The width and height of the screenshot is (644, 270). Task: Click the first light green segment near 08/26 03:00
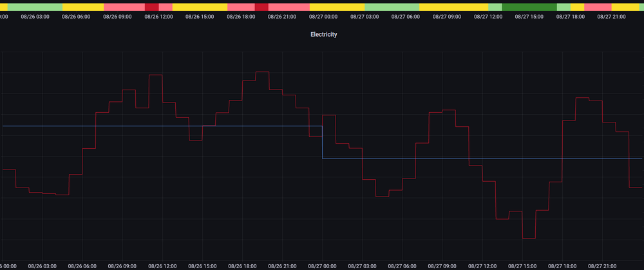(35, 6)
